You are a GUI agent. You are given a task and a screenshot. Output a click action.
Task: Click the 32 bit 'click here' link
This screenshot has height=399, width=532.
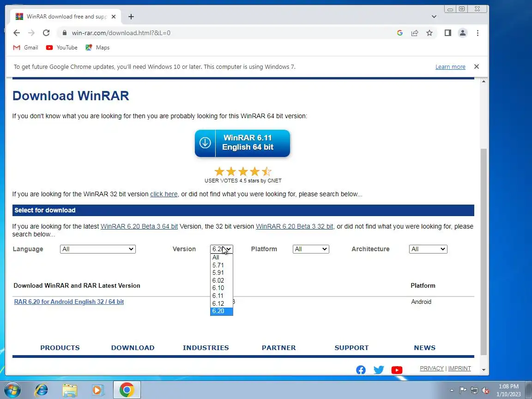point(164,194)
